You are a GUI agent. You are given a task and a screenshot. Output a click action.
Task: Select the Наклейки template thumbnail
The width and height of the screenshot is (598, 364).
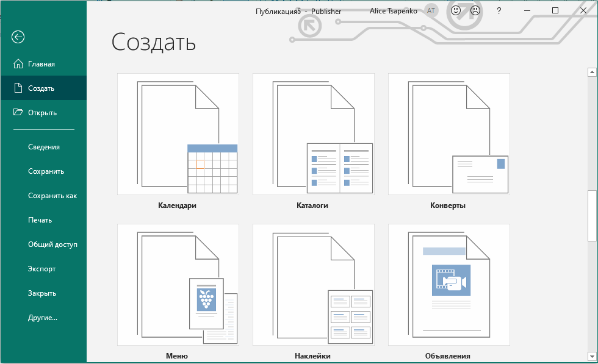click(313, 284)
